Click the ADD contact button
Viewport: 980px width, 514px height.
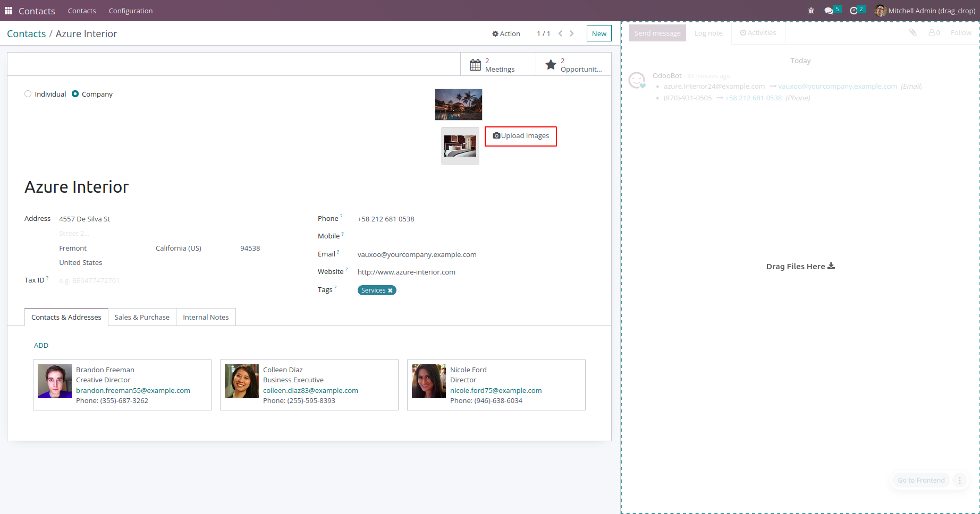[41, 346]
